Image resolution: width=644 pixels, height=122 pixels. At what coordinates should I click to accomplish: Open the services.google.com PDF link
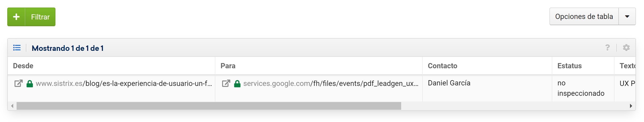331,84
